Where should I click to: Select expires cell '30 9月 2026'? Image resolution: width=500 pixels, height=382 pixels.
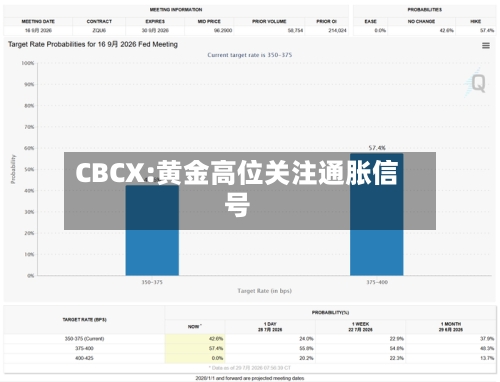click(155, 30)
